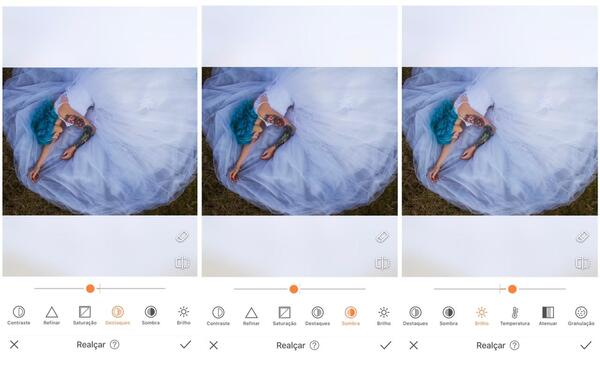Image resolution: width=600 pixels, height=366 pixels.
Task: Open help icon beside Realçar in right screenshot
Action: tap(514, 345)
